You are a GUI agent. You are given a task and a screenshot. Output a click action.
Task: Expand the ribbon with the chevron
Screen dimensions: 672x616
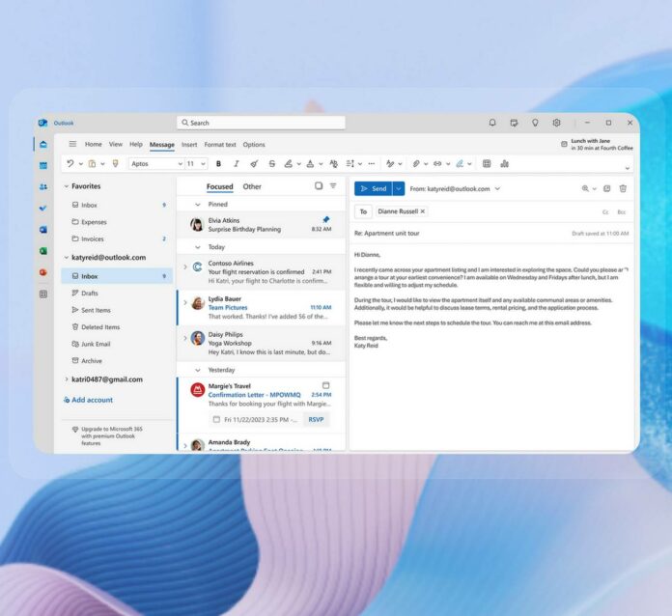(x=627, y=168)
